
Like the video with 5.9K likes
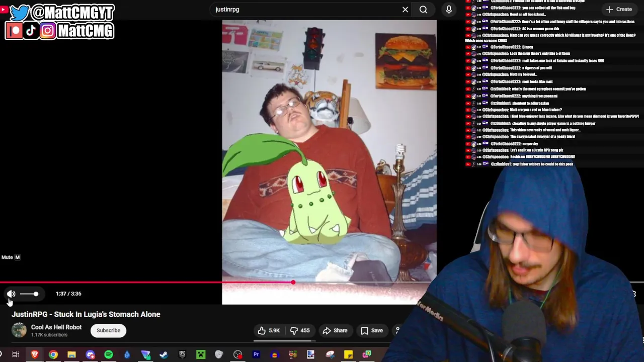click(268, 330)
